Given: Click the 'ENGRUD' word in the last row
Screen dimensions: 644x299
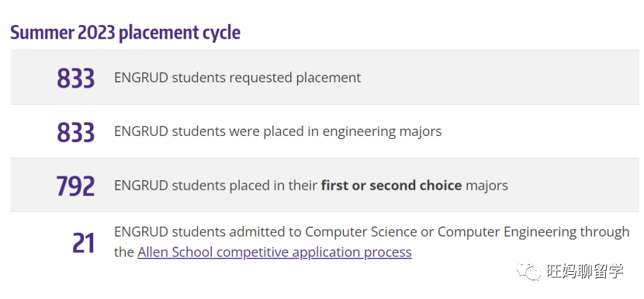Looking at the screenshot, I should click(141, 231).
